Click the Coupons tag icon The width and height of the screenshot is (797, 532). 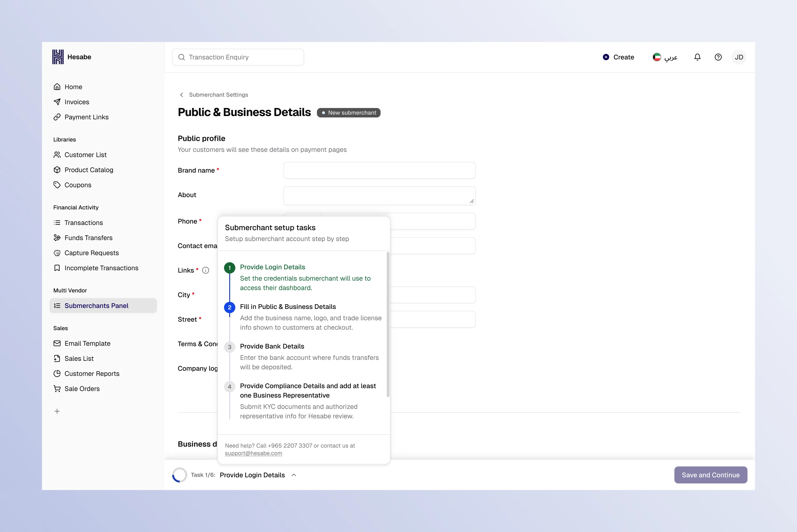click(57, 185)
